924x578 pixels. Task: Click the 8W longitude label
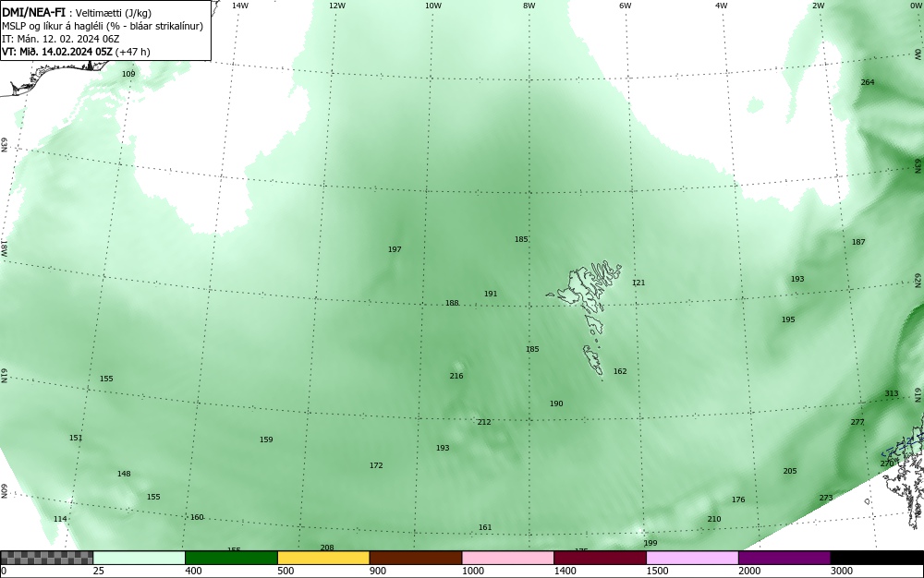(529, 6)
